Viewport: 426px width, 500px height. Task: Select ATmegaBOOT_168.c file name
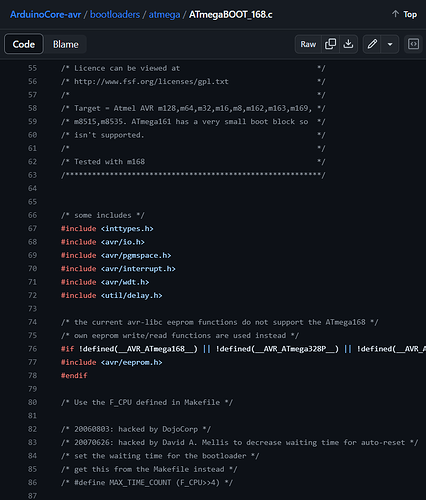[231, 15]
